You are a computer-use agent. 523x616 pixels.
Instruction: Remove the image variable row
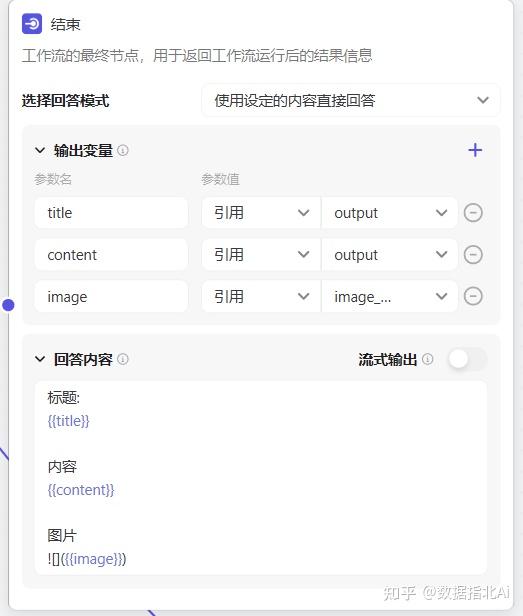pyautogui.click(x=473, y=296)
